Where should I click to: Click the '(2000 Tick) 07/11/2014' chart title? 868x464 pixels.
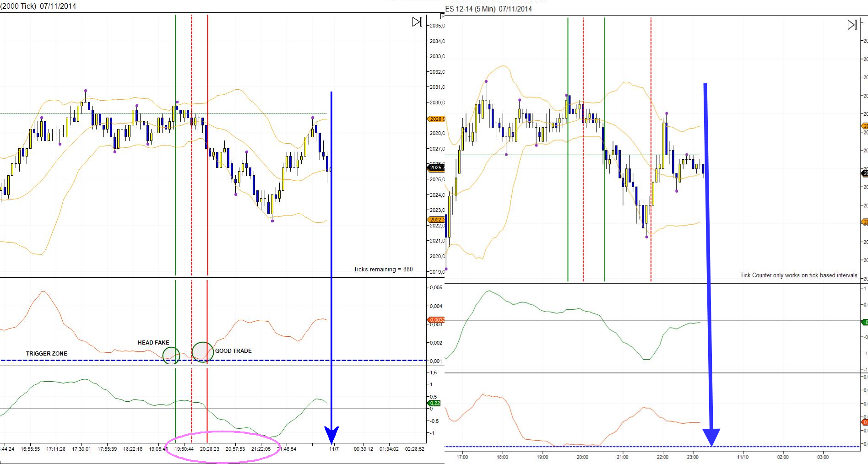38,6
